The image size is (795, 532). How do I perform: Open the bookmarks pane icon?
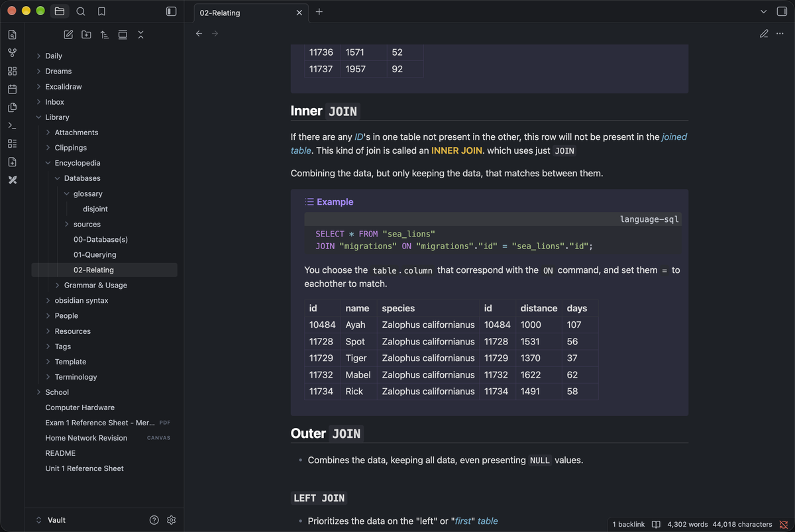(x=101, y=11)
